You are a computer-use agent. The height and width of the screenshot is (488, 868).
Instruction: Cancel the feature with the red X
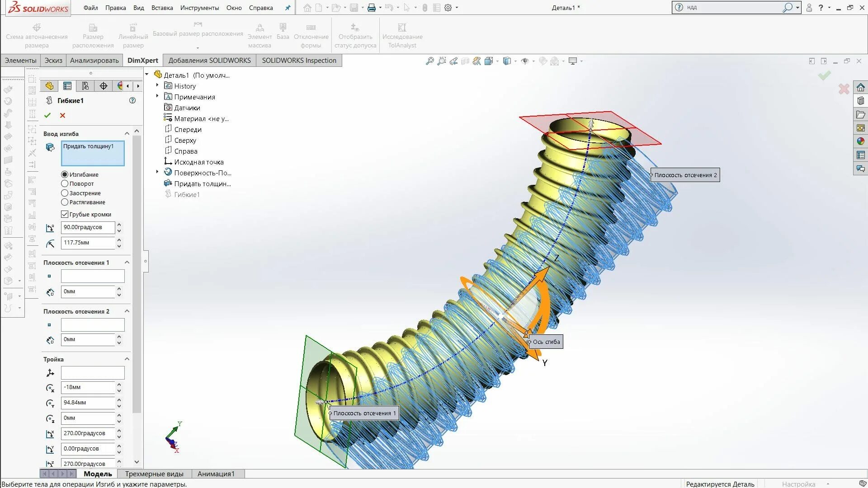(x=62, y=115)
